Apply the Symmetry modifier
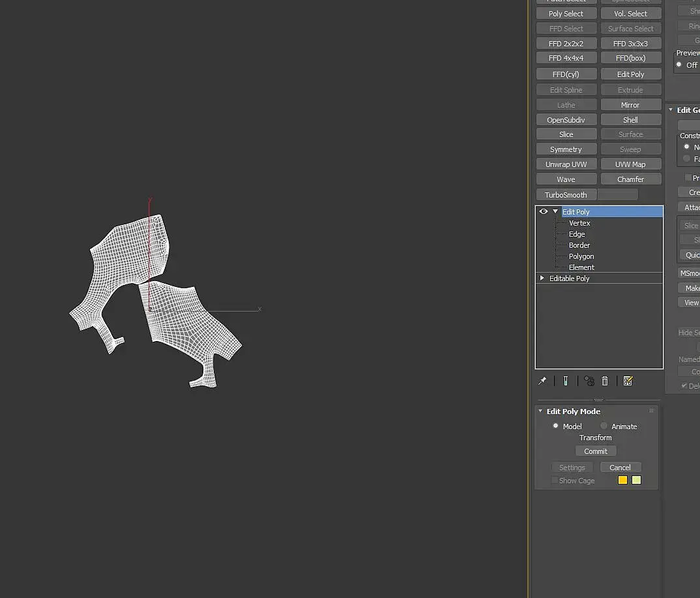 566,149
